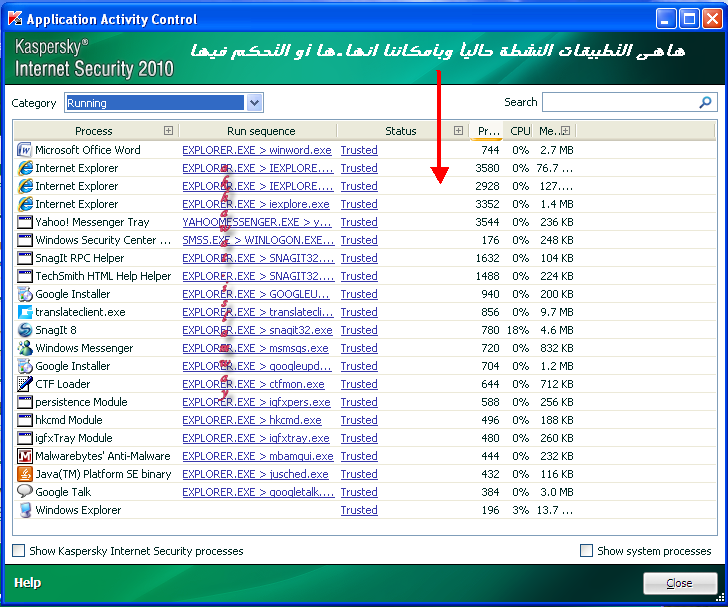The width and height of the screenshot is (728, 607).
Task: Click the search magnifier icon
Action: [x=705, y=102]
